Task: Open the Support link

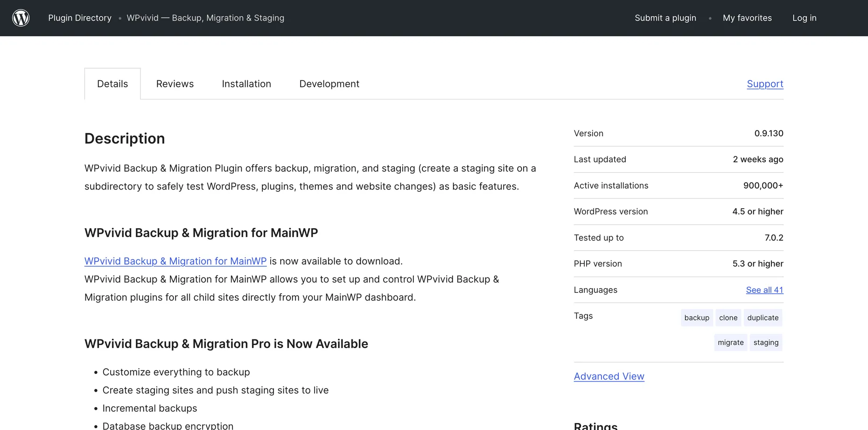Action: [765, 84]
